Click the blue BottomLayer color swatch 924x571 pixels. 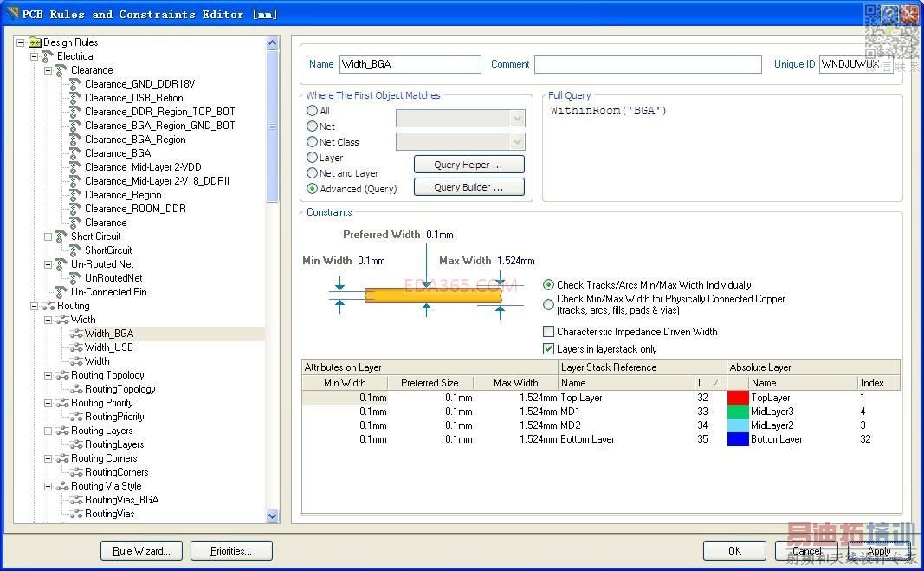pos(738,439)
